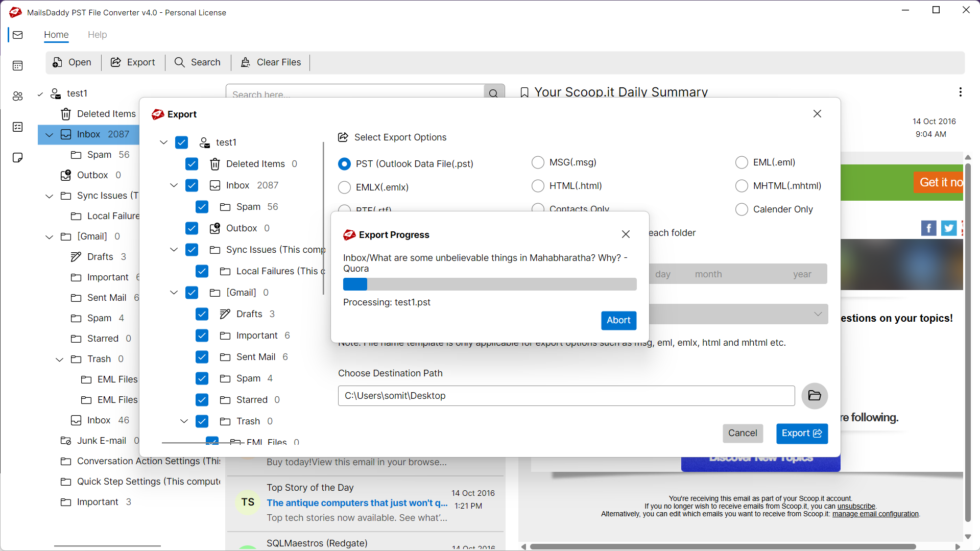Click the Facebook icon in email preview
This screenshot has height=551, width=980.
(929, 228)
